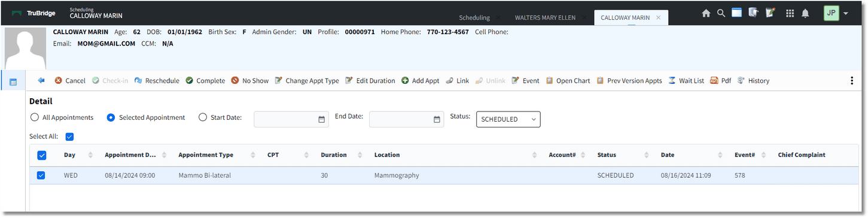Open the search magnifier icon

(721, 13)
